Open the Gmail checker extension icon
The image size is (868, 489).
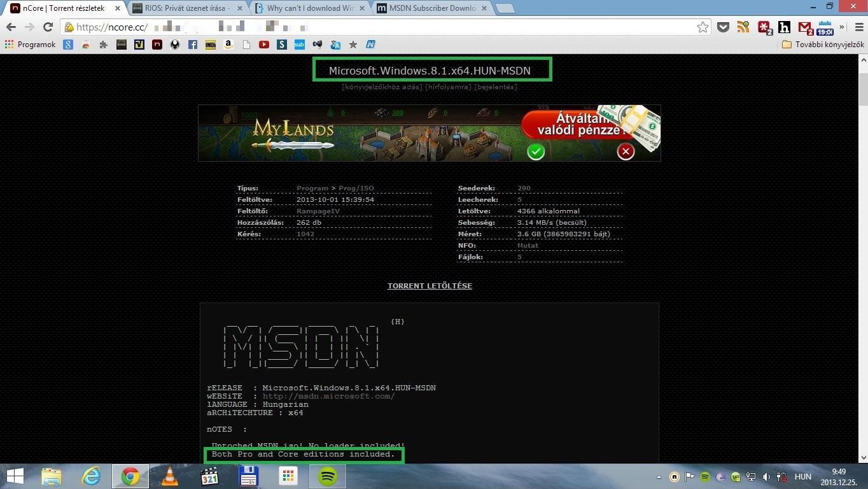[805, 28]
